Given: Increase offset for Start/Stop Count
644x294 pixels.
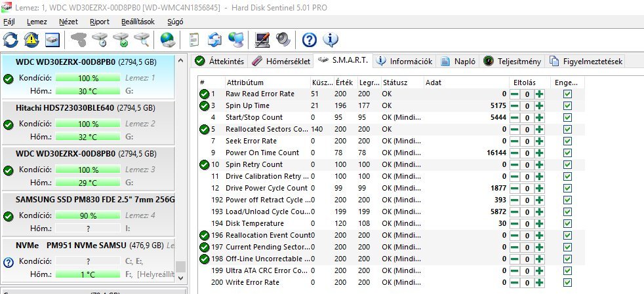Looking at the screenshot, I should (540, 118).
